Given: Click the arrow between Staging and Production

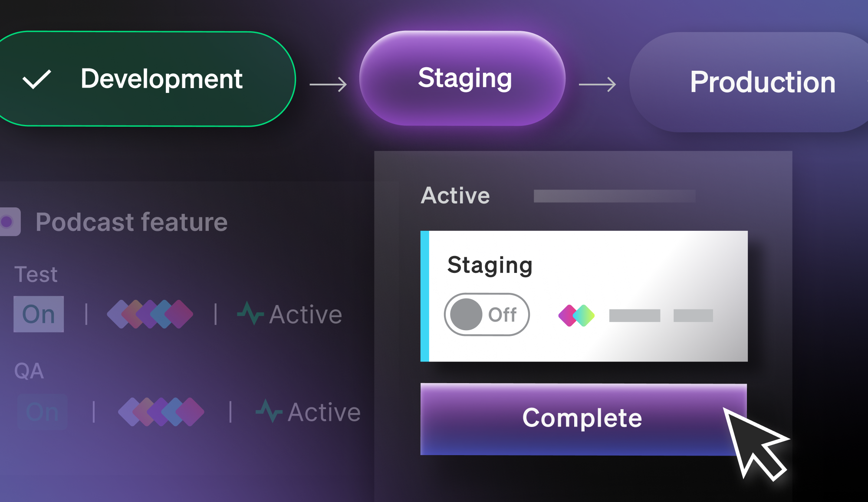Looking at the screenshot, I should 597,84.
